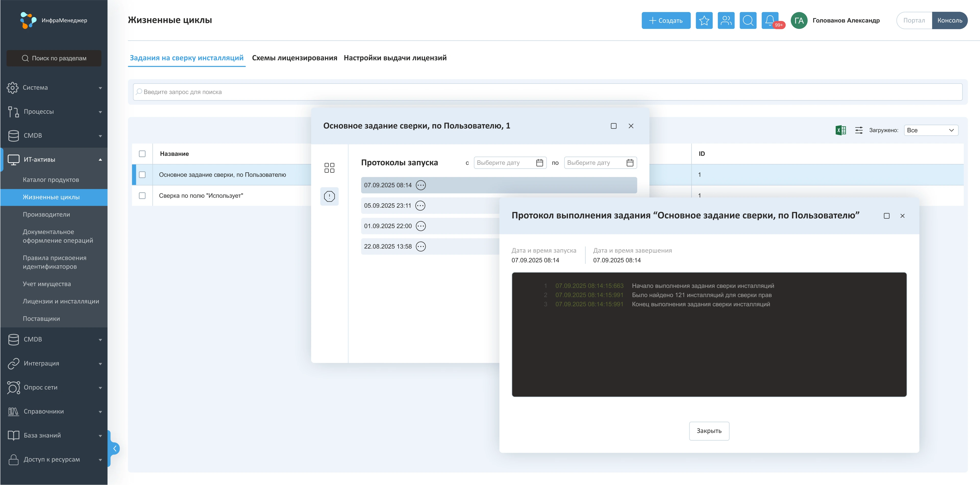Open the users group icon
The height and width of the screenshot is (485, 980).
pos(726,20)
